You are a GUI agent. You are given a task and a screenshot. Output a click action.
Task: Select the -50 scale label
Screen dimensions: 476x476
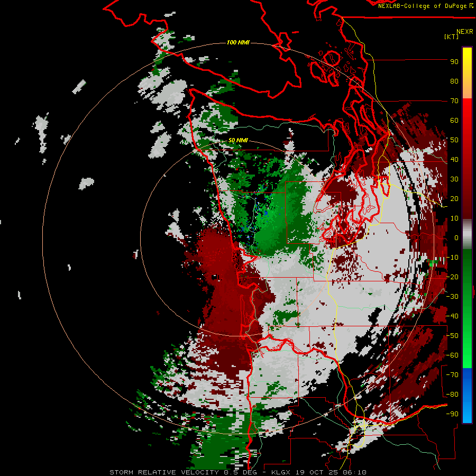pyautogui.click(x=452, y=336)
